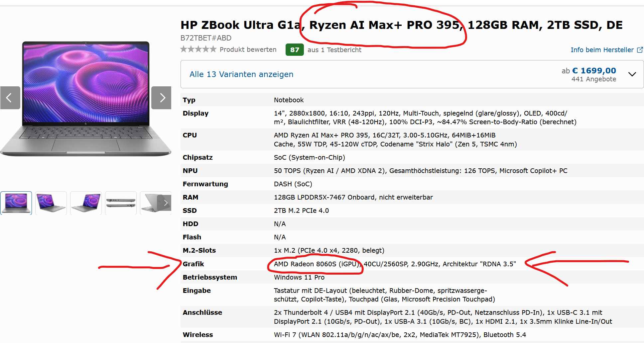Image resolution: width=644 pixels, height=343 pixels.
Task: Click the HDD row label
Action: click(191, 224)
